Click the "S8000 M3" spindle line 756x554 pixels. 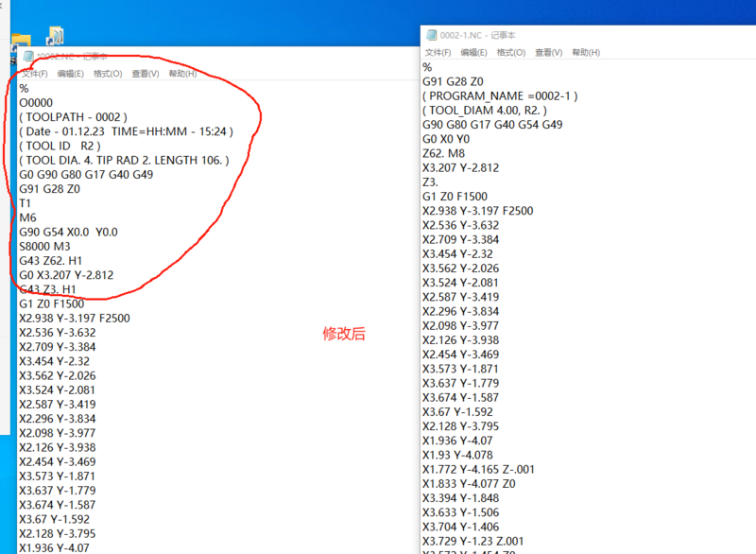tap(44, 247)
